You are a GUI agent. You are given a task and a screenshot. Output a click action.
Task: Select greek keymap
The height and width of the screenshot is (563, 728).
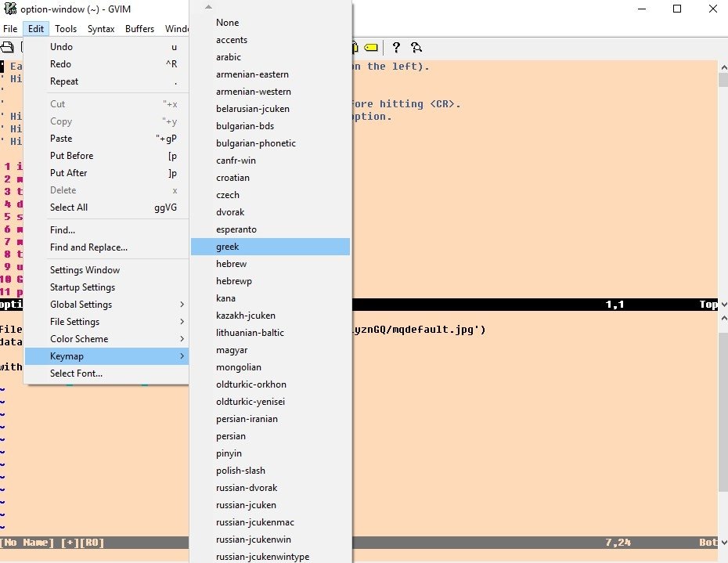click(x=270, y=247)
